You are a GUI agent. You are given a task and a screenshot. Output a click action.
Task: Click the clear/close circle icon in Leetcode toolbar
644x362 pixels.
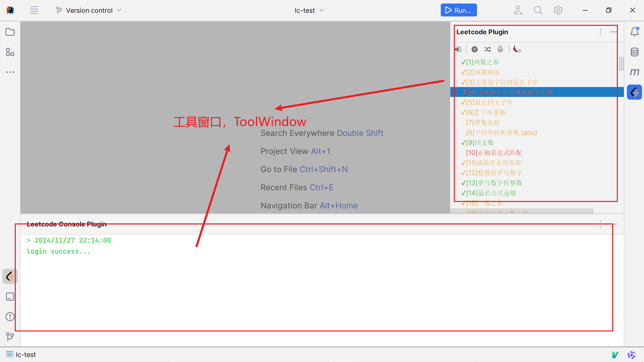(475, 49)
